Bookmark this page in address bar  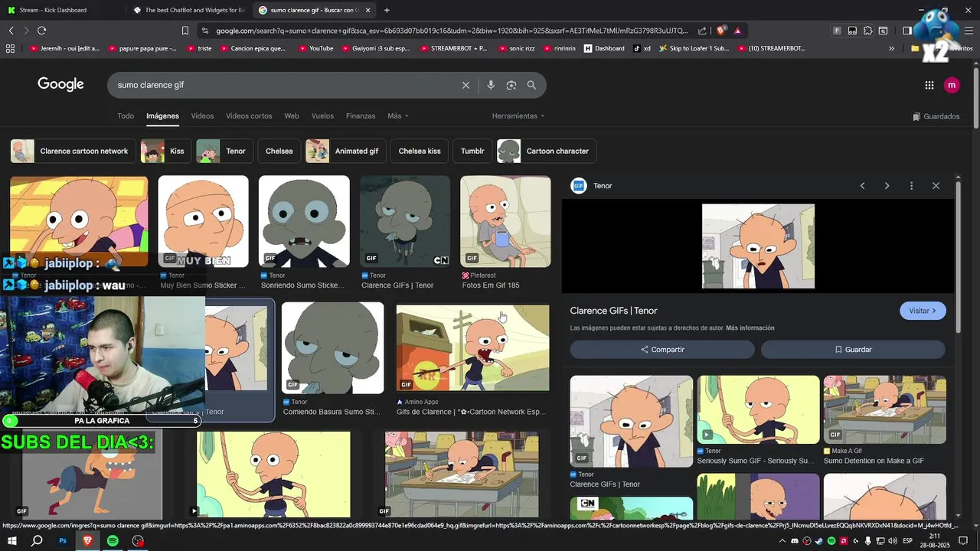click(185, 31)
